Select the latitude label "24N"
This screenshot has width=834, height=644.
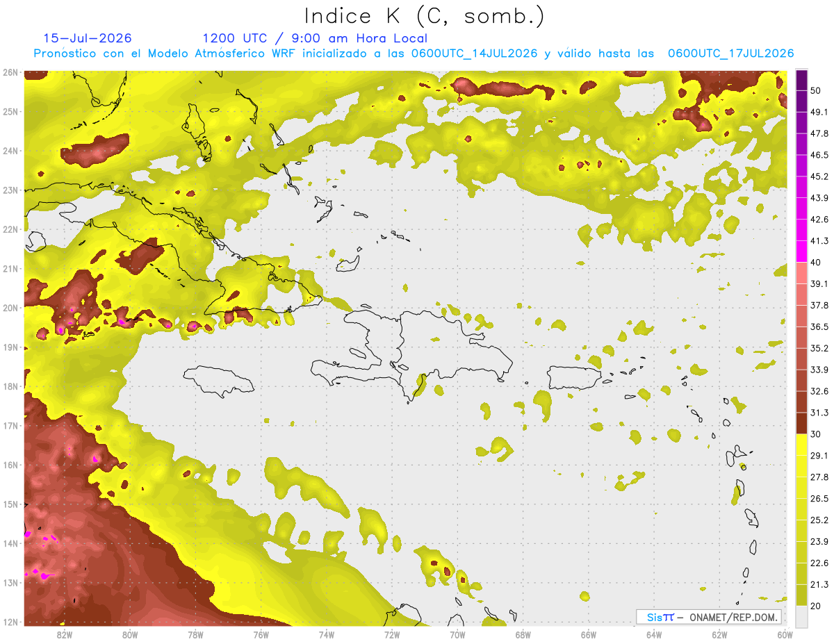coord(10,151)
